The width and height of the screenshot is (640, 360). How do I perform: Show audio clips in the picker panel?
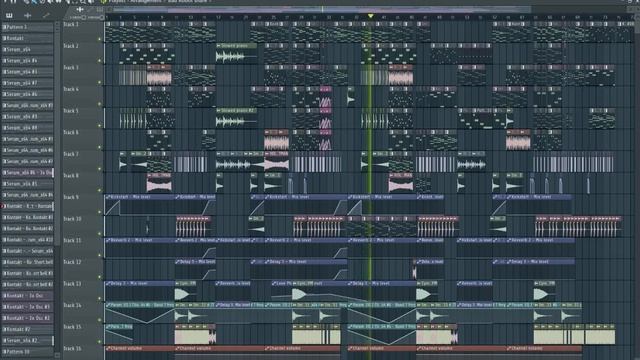[x=28, y=16]
